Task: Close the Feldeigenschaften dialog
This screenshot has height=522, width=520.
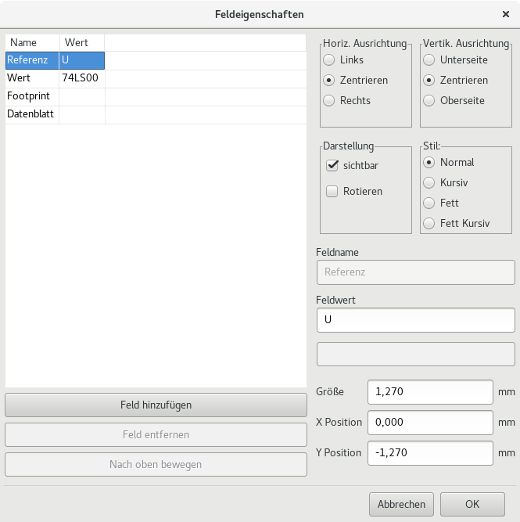Action: tap(505, 14)
